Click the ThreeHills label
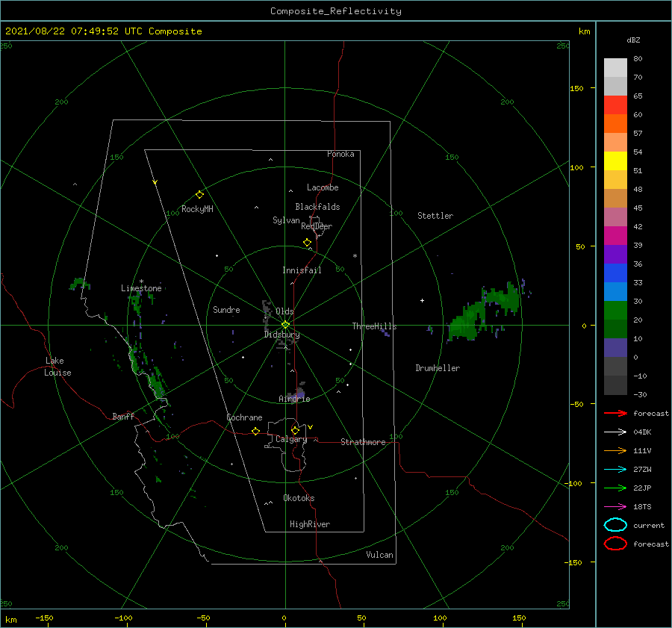Image resolution: width=672 pixels, height=628 pixels. click(374, 326)
